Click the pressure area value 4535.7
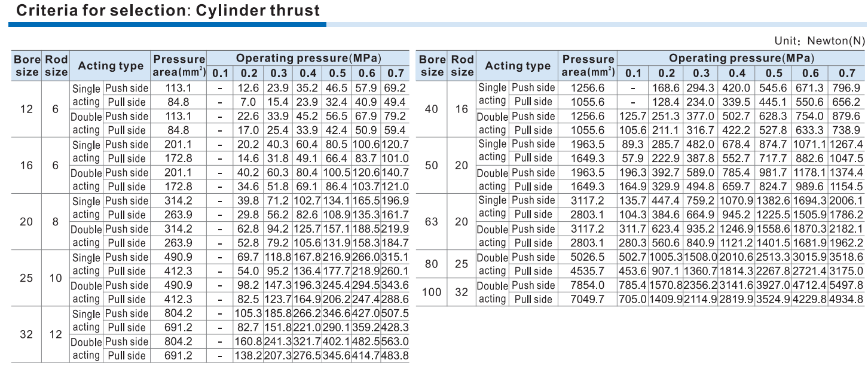The image size is (868, 366). click(x=588, y=271)
